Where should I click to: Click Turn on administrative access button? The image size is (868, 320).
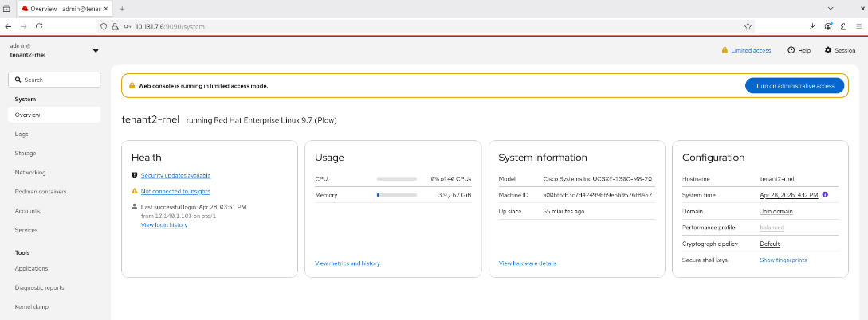[x=795, y=86]
